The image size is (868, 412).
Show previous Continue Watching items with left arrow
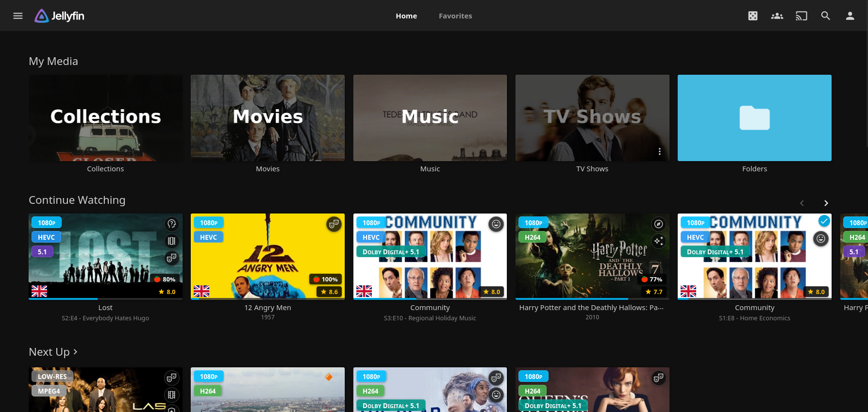[x=802, y=203]
